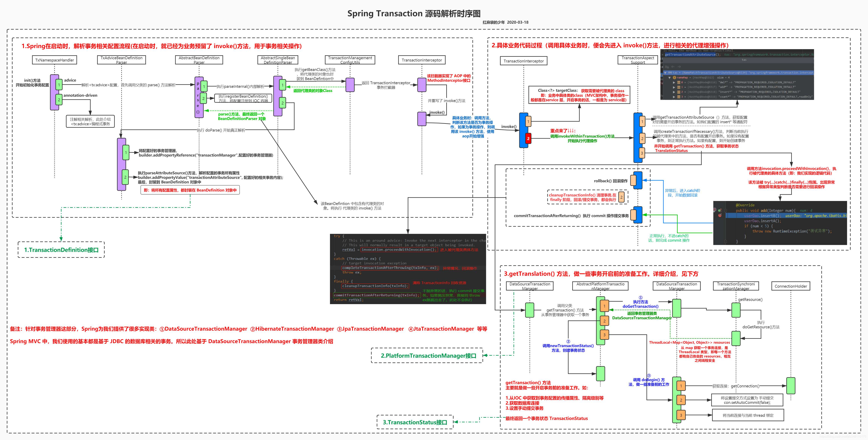Click the "init()方法 开始初始化事务配置" label

pyautogui.click(x=32, y=83)
